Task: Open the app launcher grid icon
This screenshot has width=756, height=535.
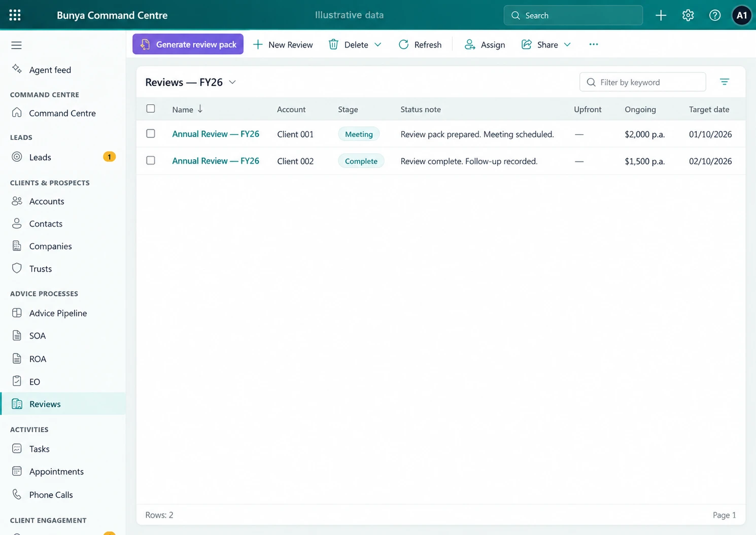Action: tap(15, 15)
